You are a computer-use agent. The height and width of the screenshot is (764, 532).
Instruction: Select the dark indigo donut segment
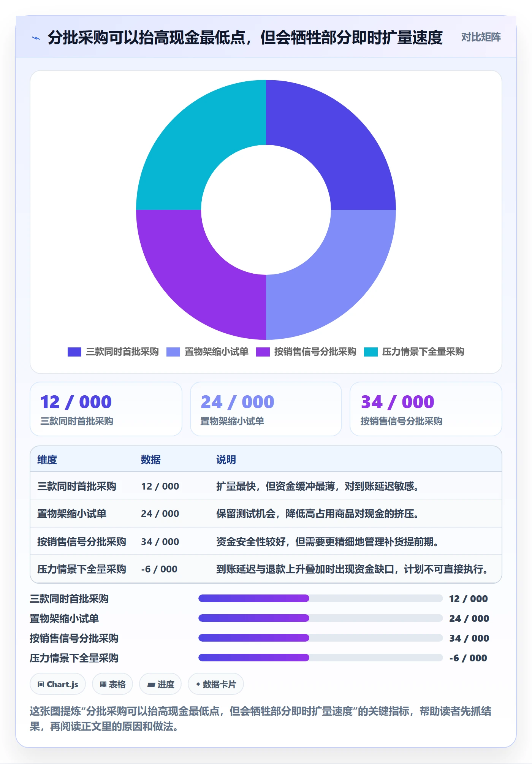pos(334,141)
